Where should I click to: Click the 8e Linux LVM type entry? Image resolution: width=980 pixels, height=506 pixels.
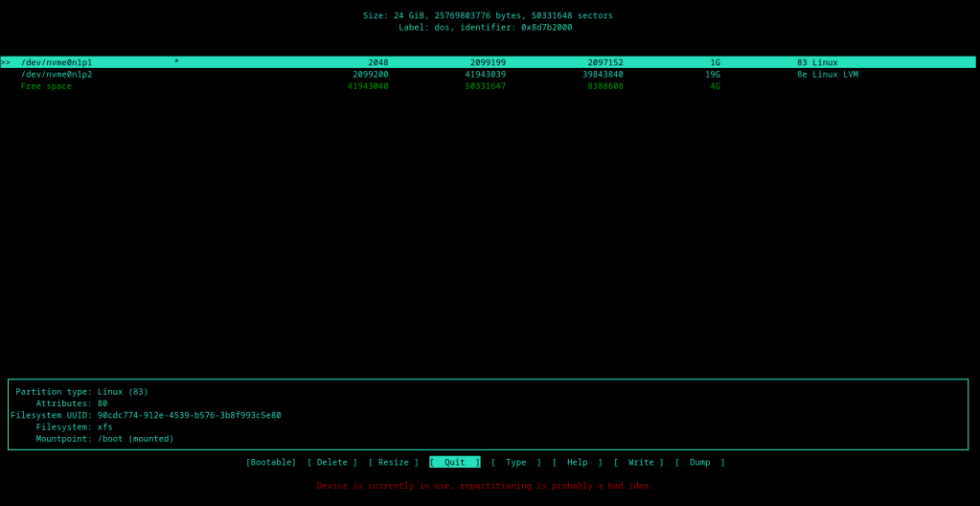[827, 74]
